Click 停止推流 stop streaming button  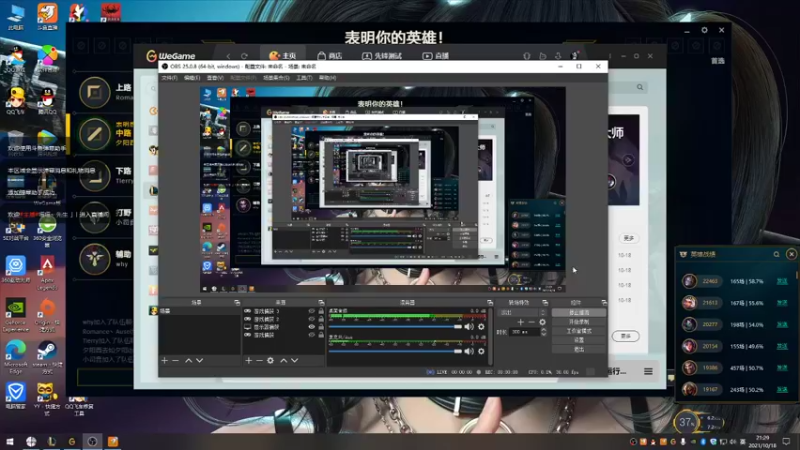[x=579, y=312]
